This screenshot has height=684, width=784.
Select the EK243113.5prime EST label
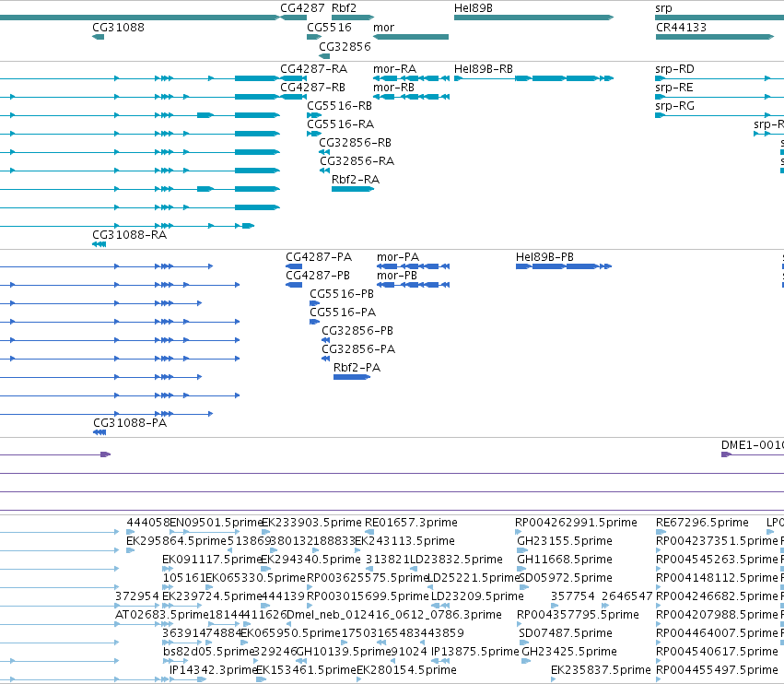[x=405, y=541]
